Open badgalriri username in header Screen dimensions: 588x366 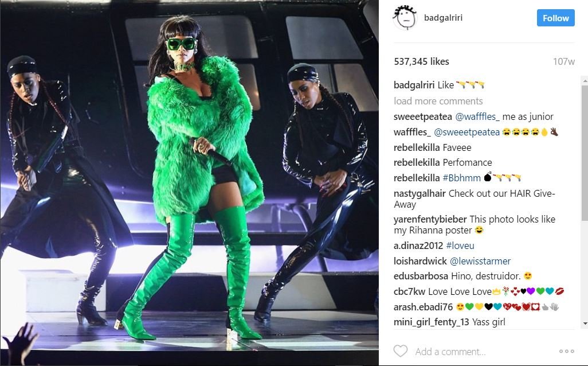pyautogui.click(x=443, y=18)
